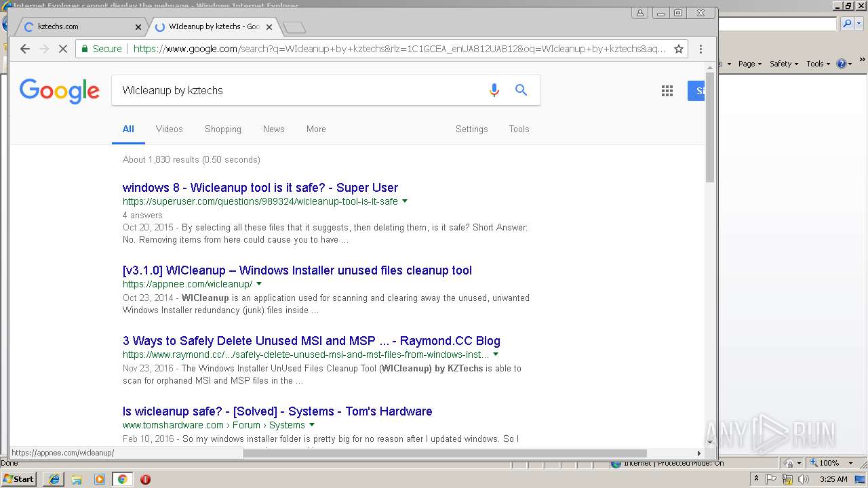This screenshot has width=868, height=488.
Task: Open Super User Wicleanup safe result
Action: (260, 188)
